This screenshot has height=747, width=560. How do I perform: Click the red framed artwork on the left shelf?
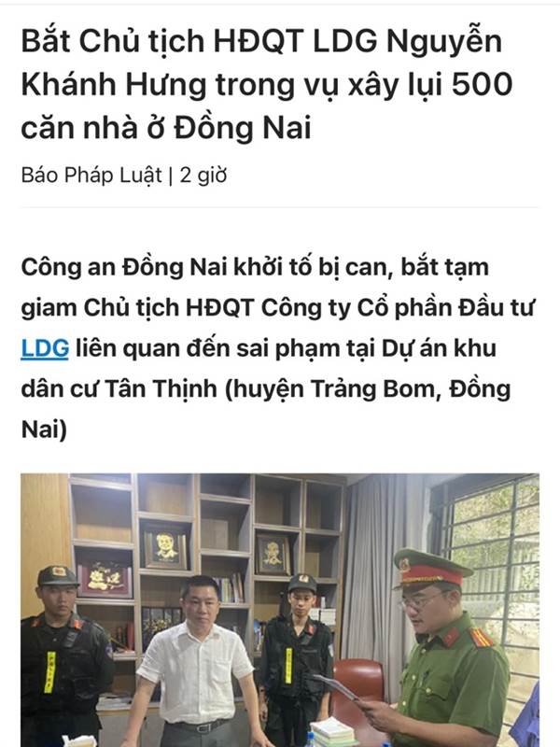click(105, 579)
